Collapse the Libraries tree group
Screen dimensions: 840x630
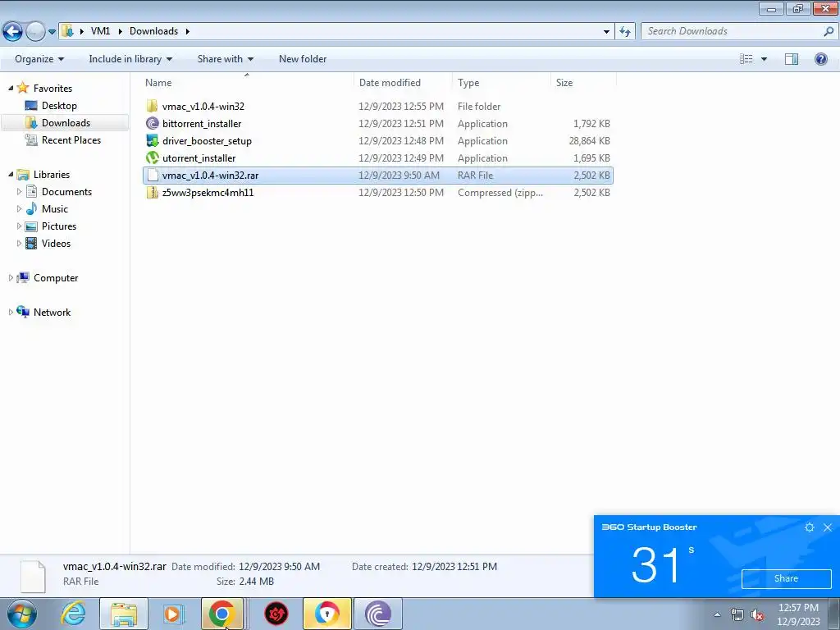click(11, 174)
